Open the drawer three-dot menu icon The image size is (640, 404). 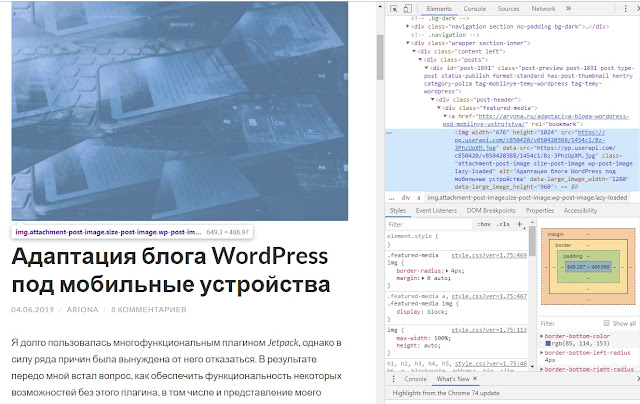394,379
